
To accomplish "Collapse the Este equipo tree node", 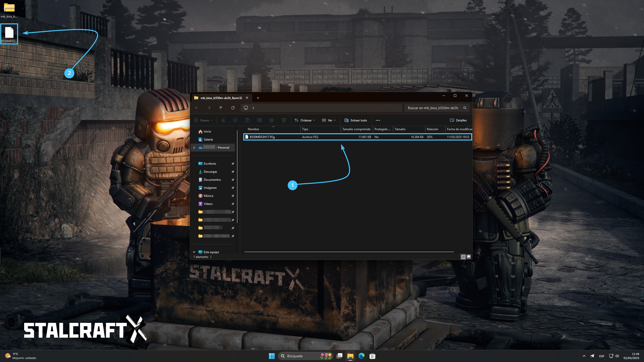I will pyautogui.click(x=194, y=252).
